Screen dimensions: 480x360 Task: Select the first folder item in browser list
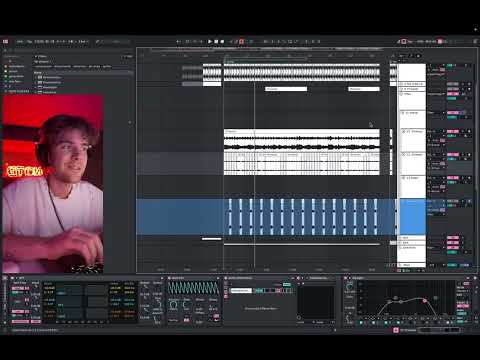point(49,77)
